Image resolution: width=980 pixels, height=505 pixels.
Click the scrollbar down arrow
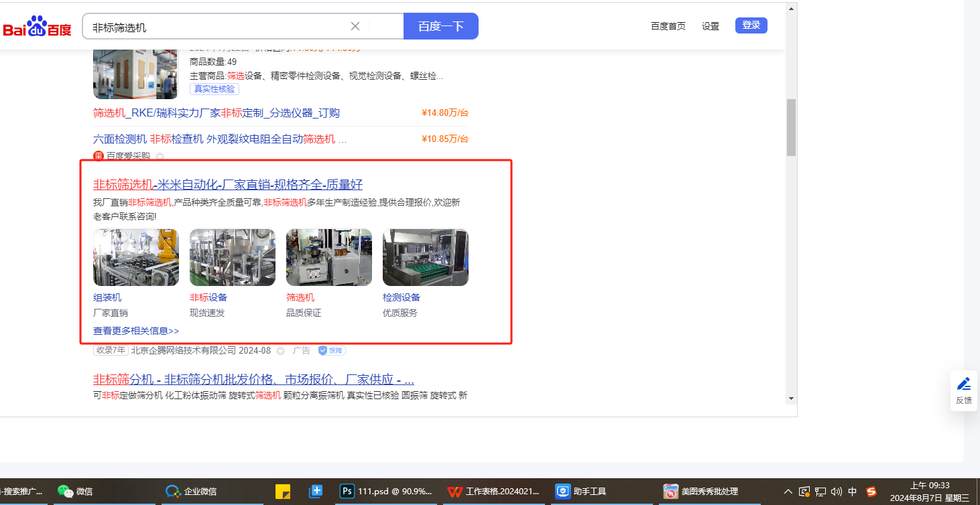click(x=791, y=399)
